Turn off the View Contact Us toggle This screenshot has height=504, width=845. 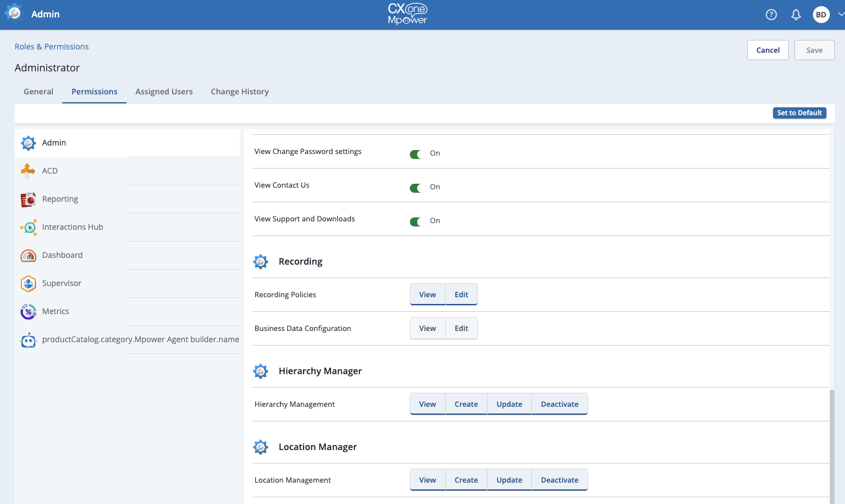(x=416, y=188)
